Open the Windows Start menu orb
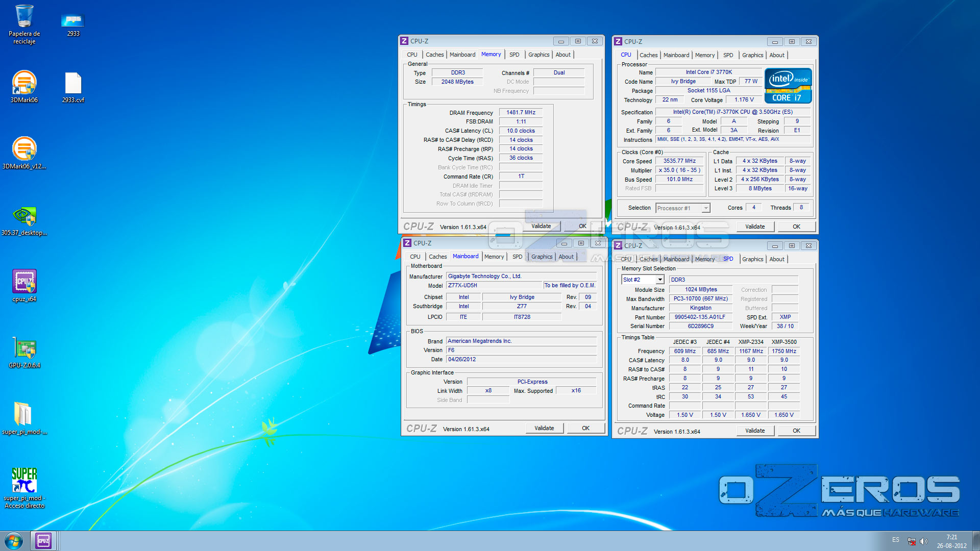 pos(14,541)
